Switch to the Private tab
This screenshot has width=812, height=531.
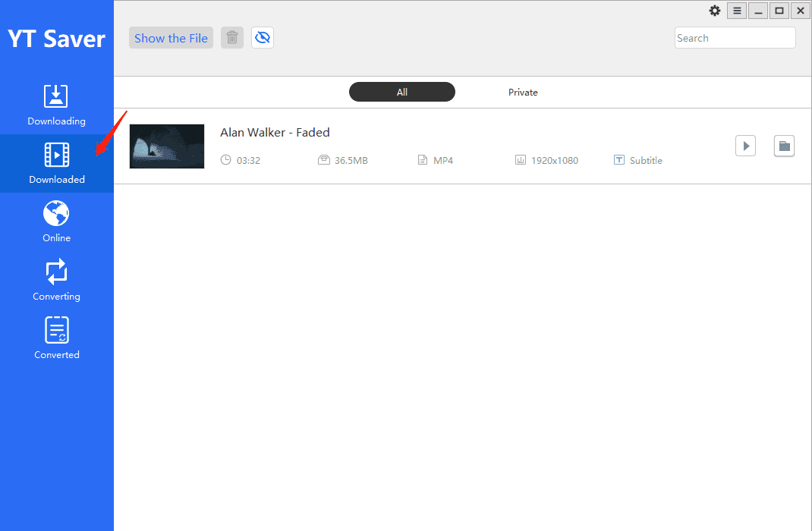click(x=523, y=92)
